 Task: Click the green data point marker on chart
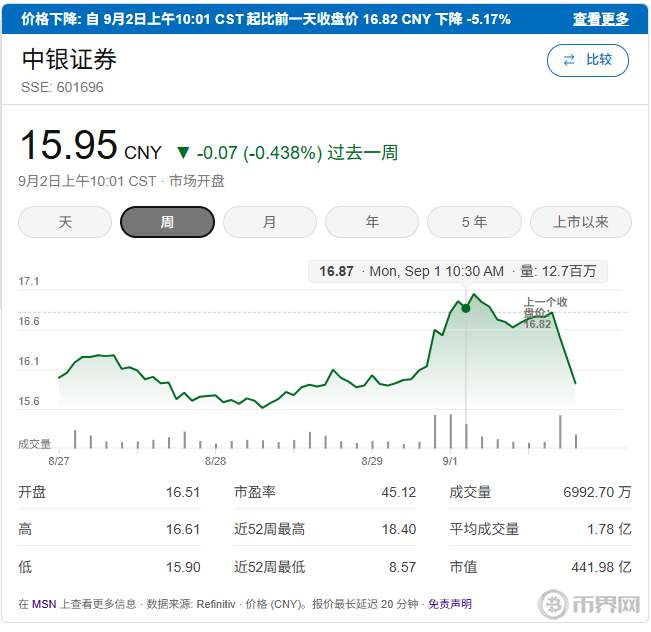click(x=466, y=308)
